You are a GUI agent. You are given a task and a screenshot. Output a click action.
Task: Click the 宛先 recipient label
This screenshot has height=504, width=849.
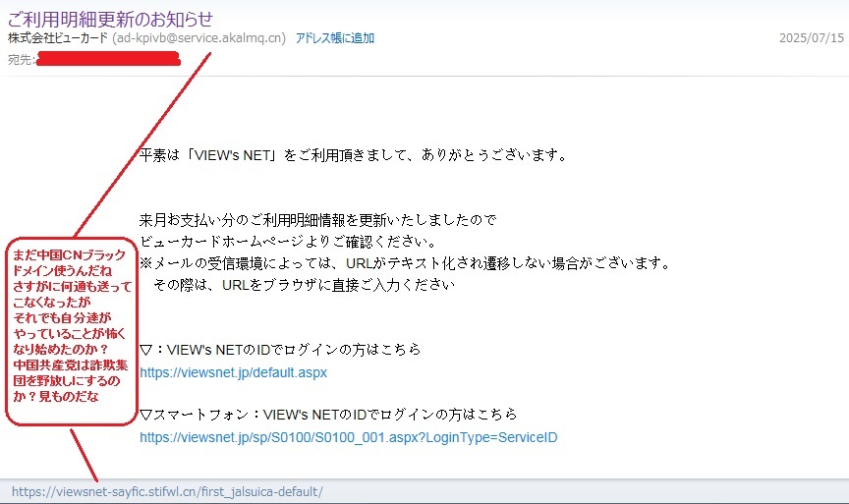click(21, 59)
